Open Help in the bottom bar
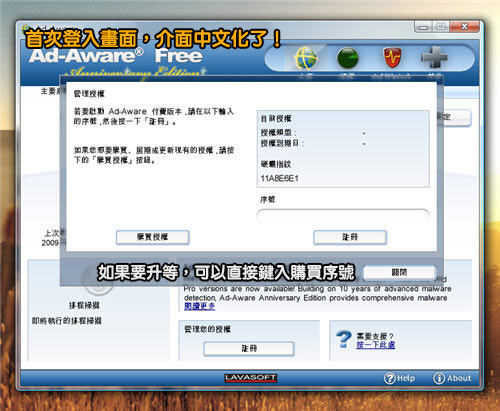The width and height of the screenshot is (500, 411). coord(399,378)
